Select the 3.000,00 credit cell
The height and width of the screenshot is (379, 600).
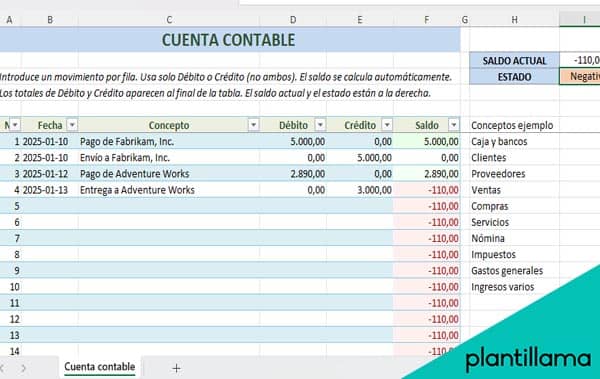pos(360,190)
